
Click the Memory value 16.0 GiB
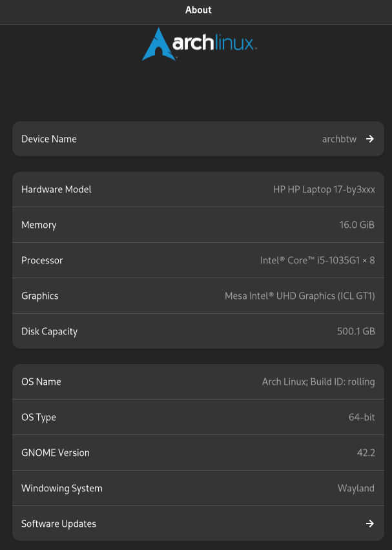358,225
